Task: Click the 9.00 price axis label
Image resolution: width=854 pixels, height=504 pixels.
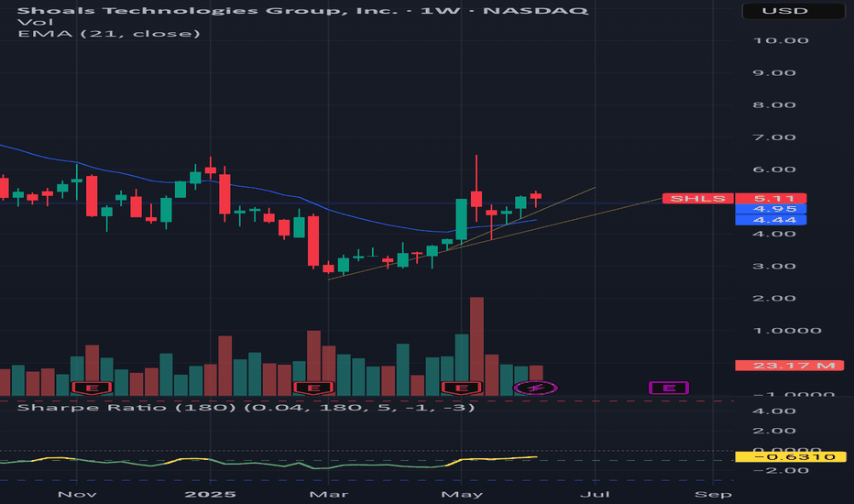Action: [774, 73]
